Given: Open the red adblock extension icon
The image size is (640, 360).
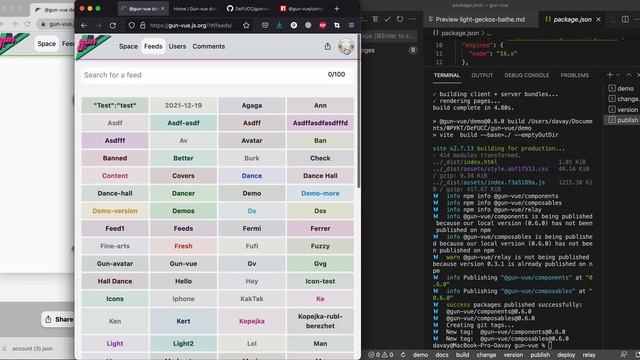Looking at the screenshot, I should coord(322,25).
